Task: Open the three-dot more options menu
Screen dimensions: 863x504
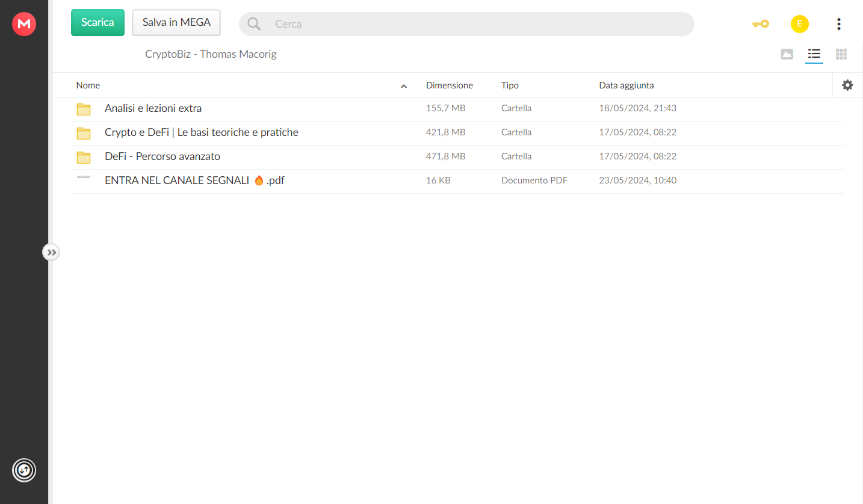Action: 838,24
